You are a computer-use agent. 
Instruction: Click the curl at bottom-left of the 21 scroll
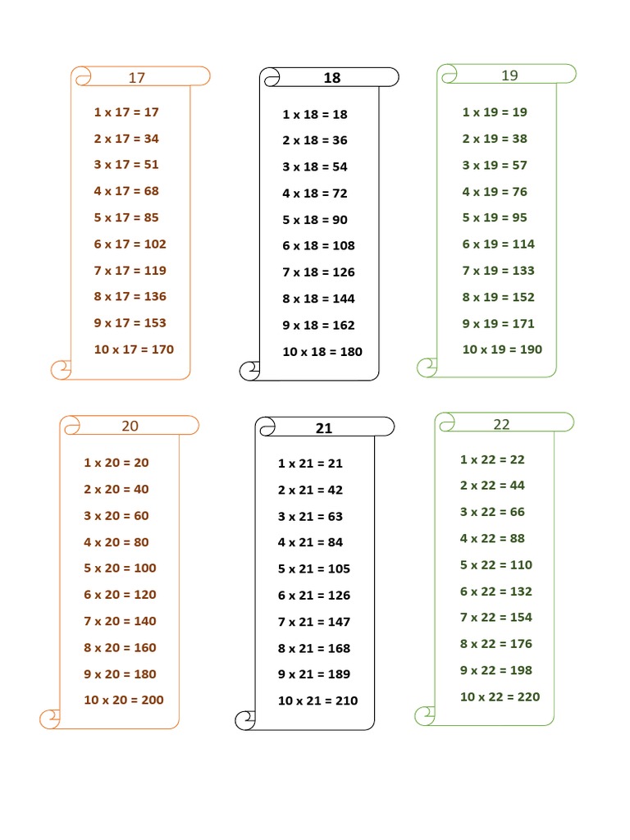(x=245, y=720)
